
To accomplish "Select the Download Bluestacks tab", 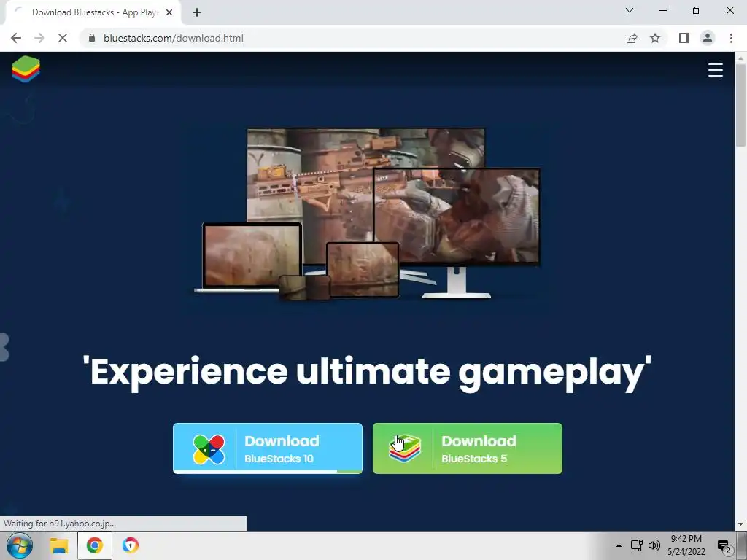I will coord(93,12).
